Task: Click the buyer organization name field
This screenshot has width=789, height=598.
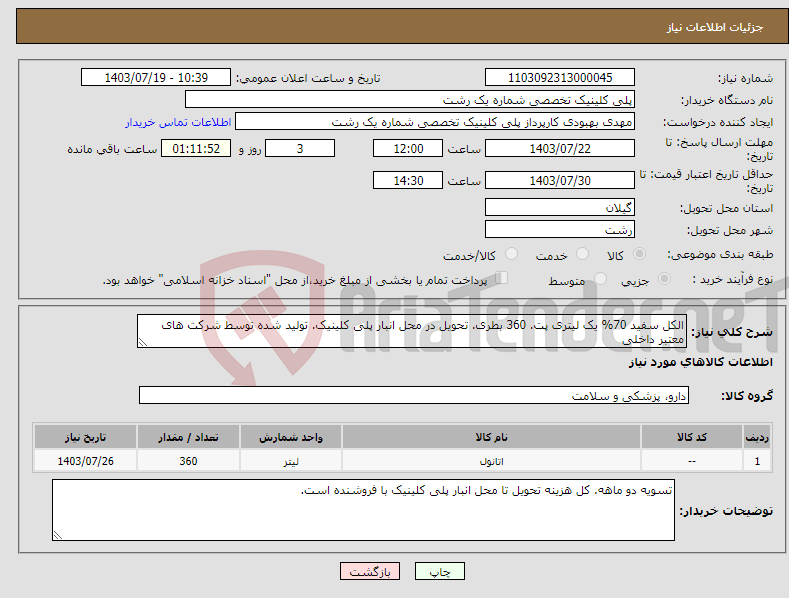Action: (410, 100)
